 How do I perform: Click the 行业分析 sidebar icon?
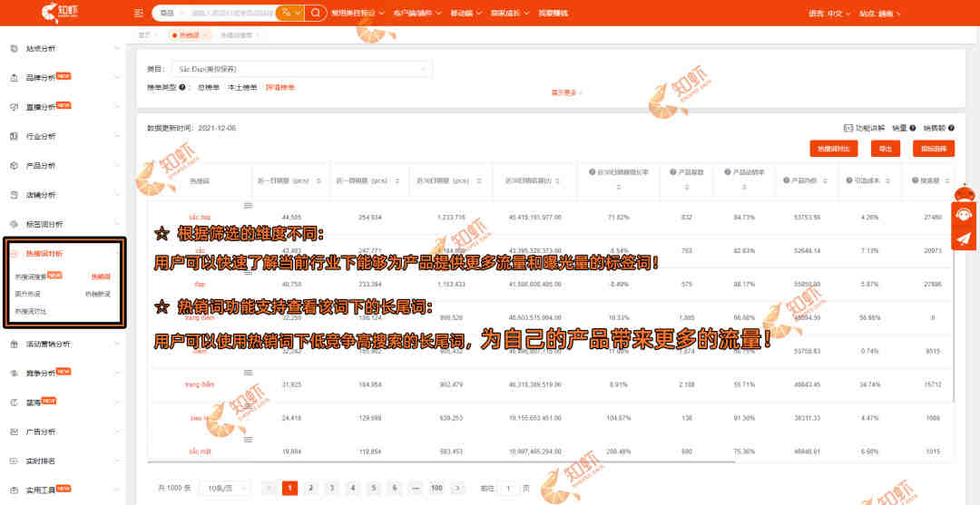click(15, 136)
